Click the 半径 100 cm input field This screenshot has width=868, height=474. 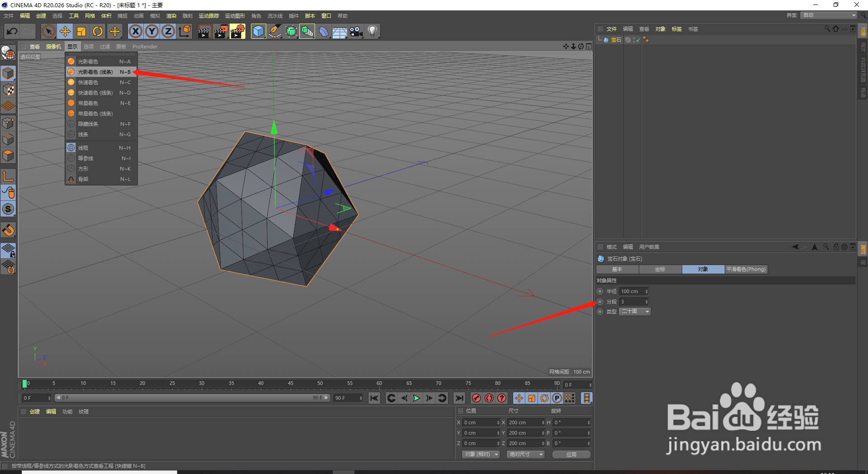click(x=632, y=291)
